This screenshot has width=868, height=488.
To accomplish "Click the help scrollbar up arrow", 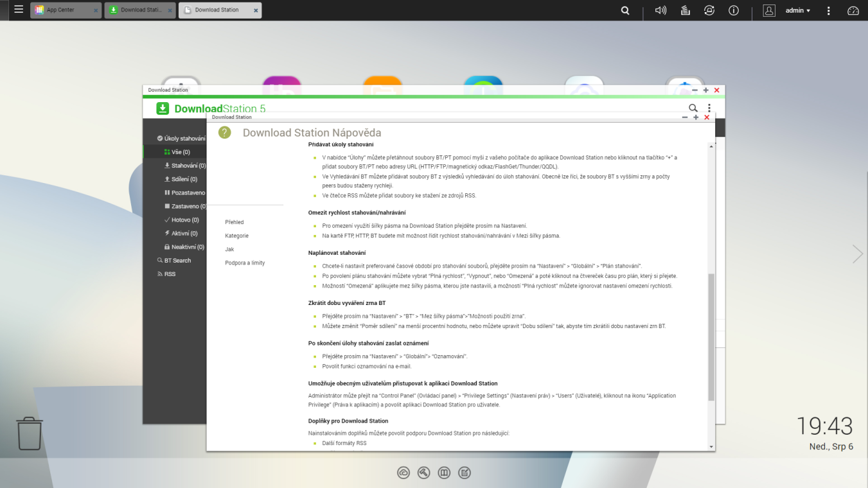I will (x=711, y=146).
